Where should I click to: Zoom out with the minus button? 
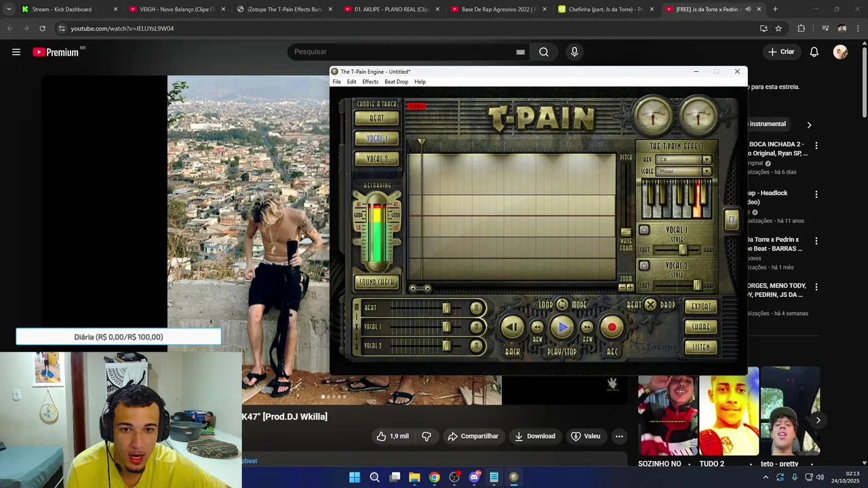622,288
